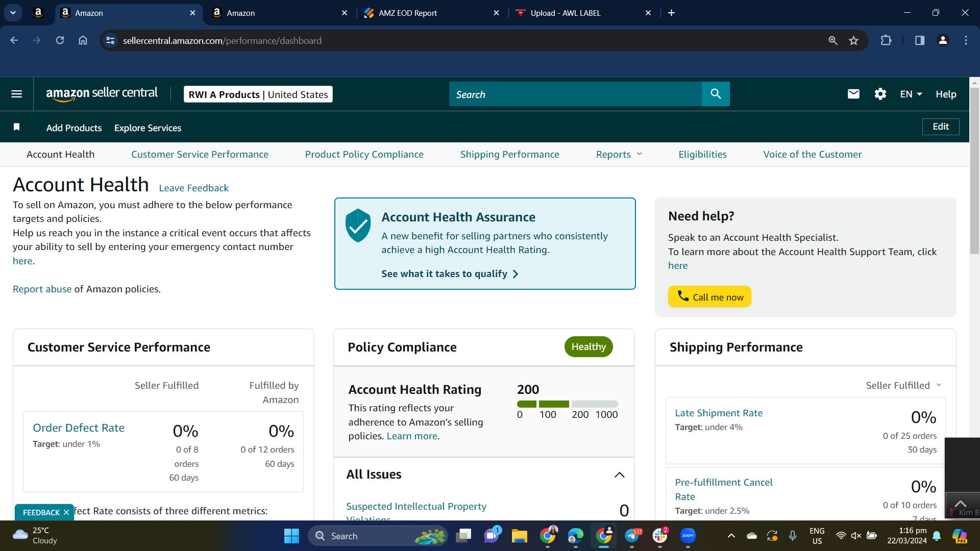Click the page vertical scrollbar
980x551 pixels.
pyautogui.click(x=974, y=170)
